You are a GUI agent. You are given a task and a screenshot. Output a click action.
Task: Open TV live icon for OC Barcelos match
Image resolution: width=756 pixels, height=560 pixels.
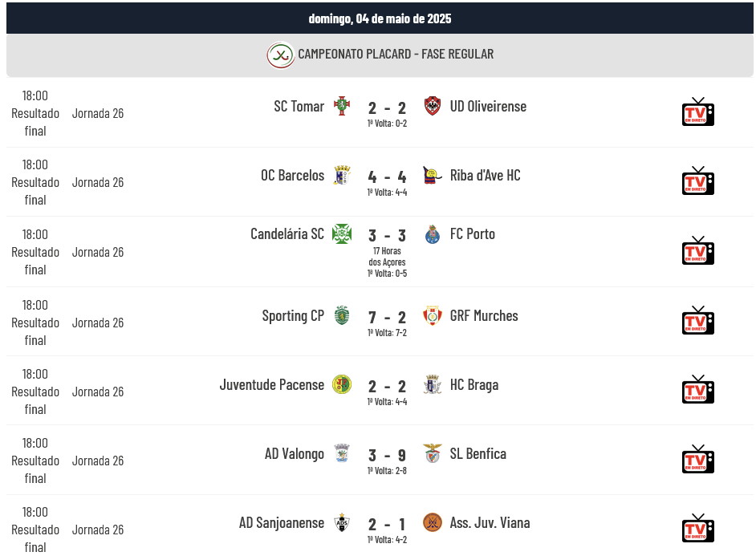click(x=697, y=181)
